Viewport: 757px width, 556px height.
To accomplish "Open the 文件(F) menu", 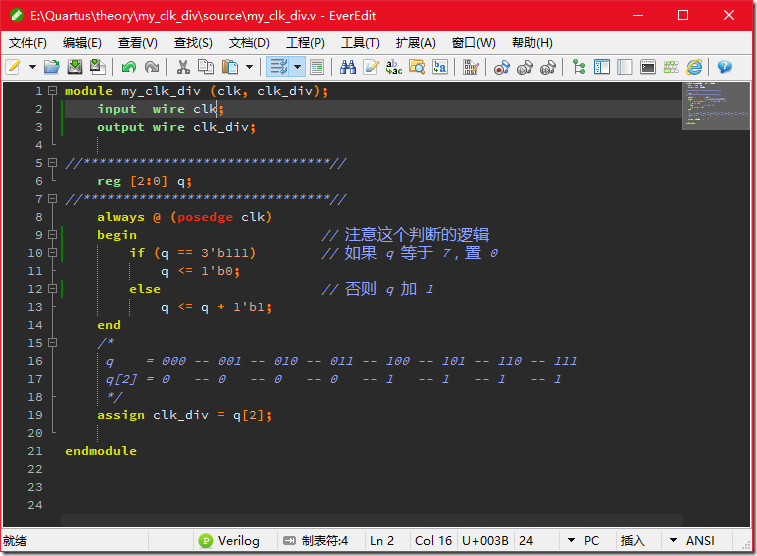I will (28, 43).
